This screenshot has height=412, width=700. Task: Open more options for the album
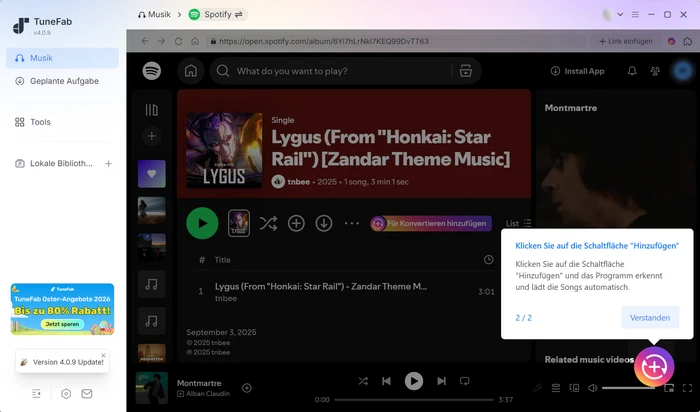click(x=352, y=223)
